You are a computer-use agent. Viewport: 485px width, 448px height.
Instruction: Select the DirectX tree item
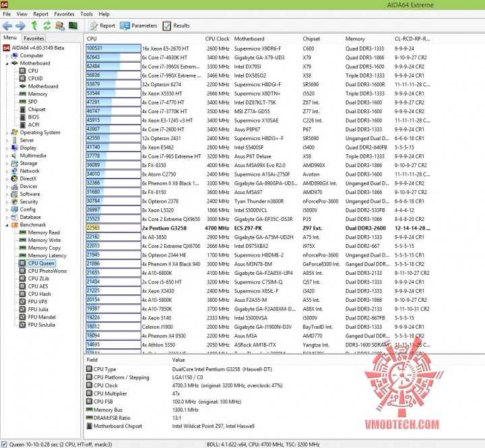(28, 179)
